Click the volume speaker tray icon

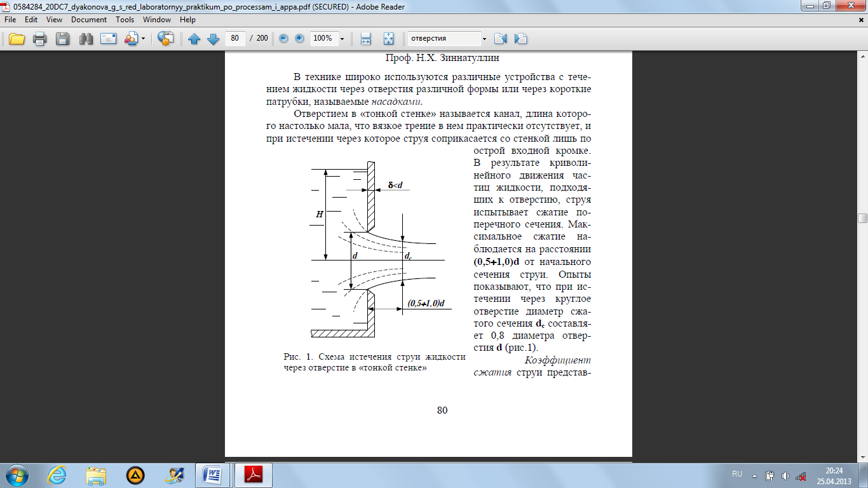(x=786, y=475)
